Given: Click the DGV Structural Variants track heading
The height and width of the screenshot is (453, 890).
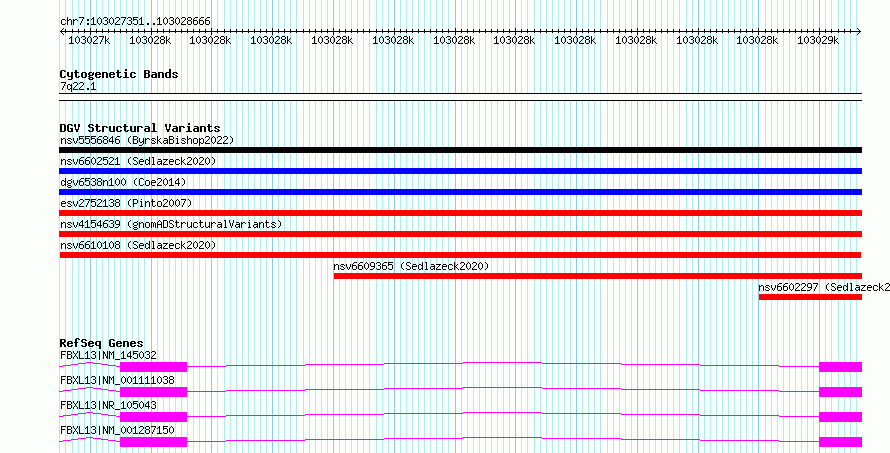Looking at the screenshot, I should pyautogui.click(x=140, y=128).
